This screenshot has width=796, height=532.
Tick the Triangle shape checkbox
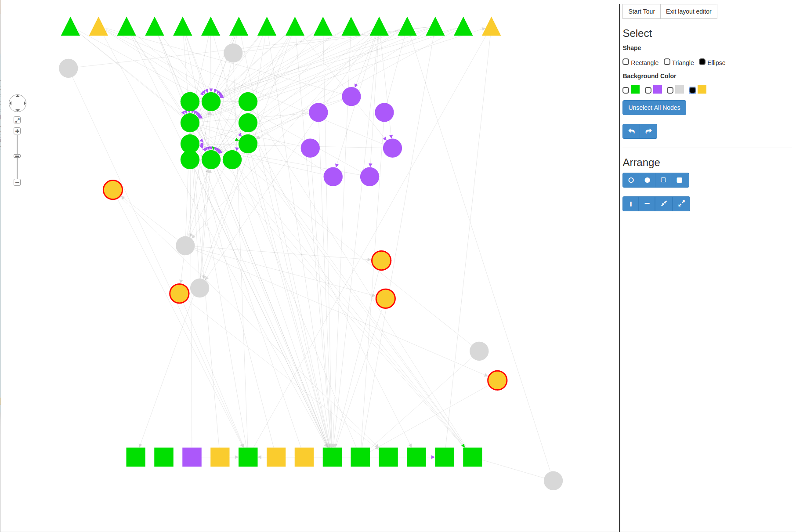coord(667,62)
